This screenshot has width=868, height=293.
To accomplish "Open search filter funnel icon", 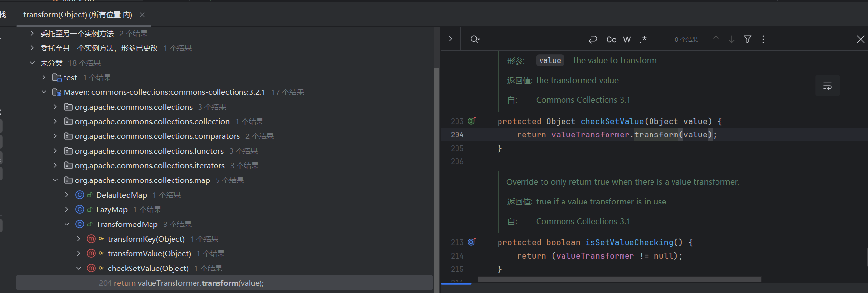I will click(748, 39).
